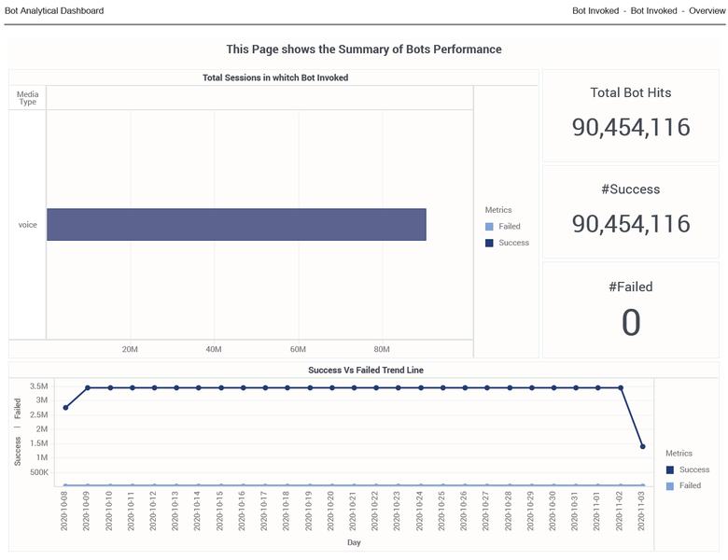Screen dimensions: 728x560
Task: Click the Overview breadcrumb in the header
Action: coord(707,10)
